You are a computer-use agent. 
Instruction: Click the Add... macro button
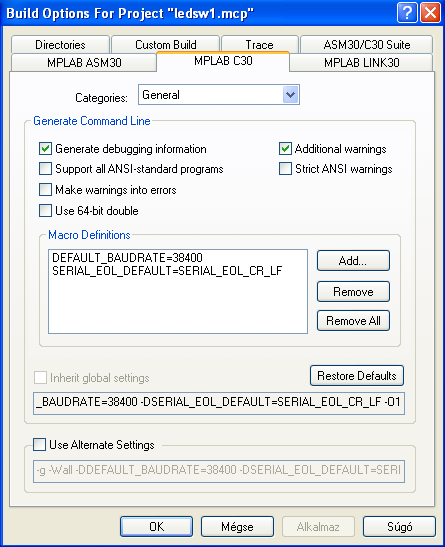(x=353, y=261)
